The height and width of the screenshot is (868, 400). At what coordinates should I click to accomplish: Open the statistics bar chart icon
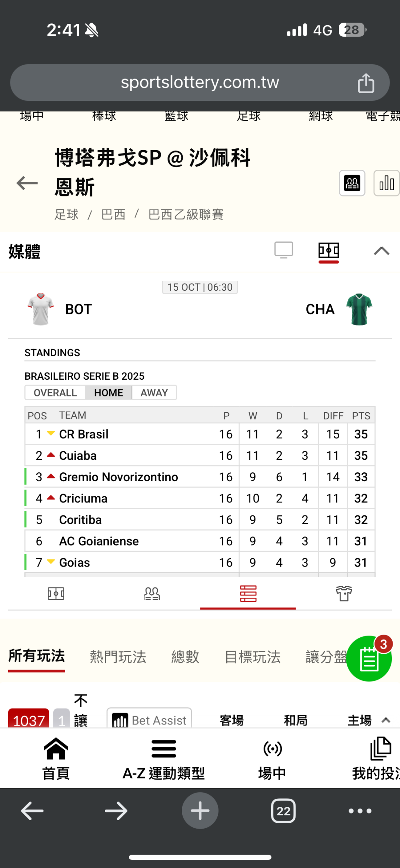click(x=386, y=183)
